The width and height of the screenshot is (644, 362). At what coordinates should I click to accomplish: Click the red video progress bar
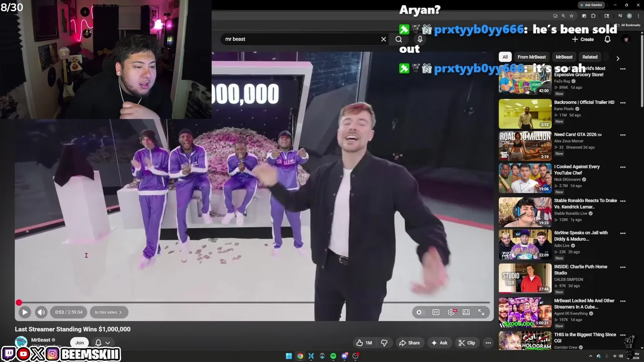(254, 303)
